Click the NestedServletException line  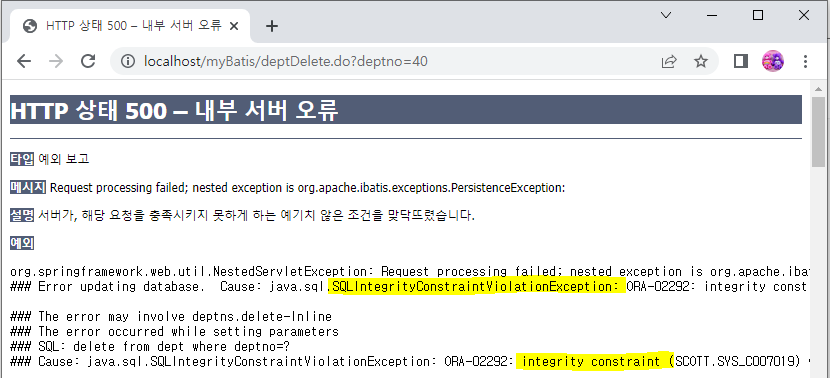[x=410, y=272]
